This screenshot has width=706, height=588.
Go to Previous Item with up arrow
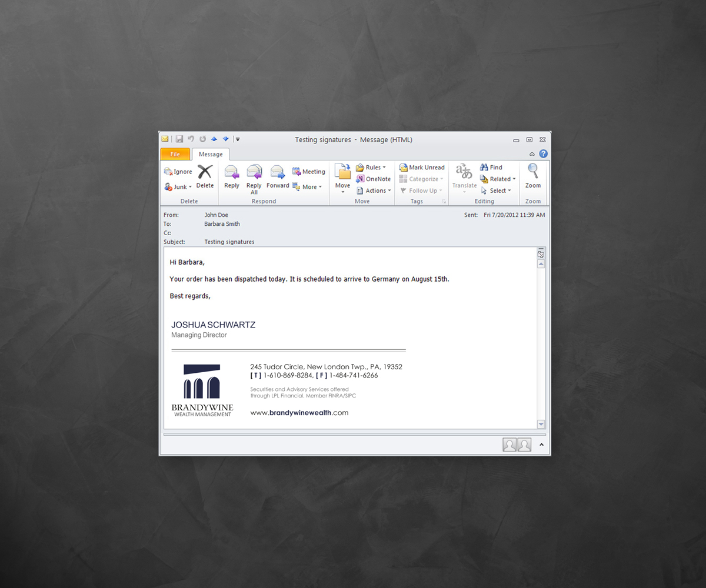click(x=214, y=139)
